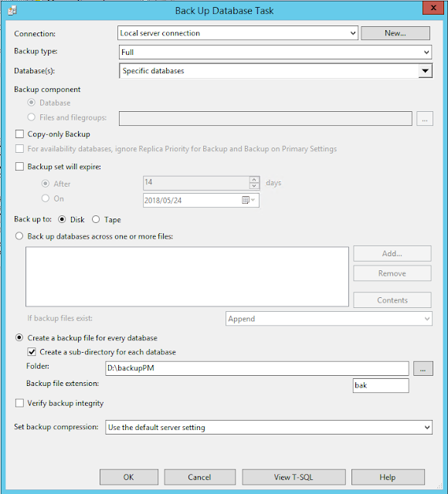Choose Back up databases across files option
448x494 pixels.
(x=19, y=236)
